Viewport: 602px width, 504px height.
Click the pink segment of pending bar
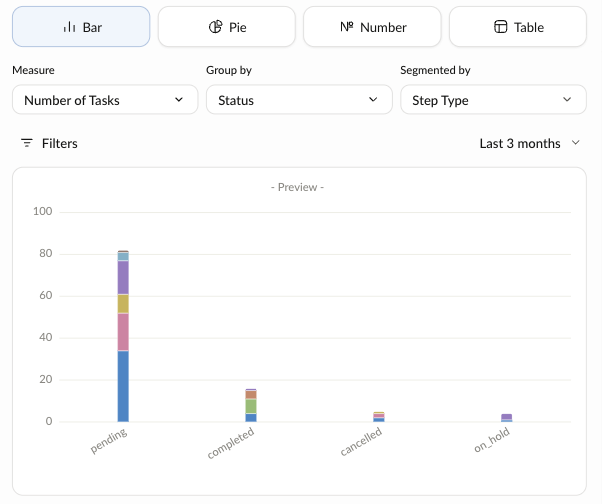click(123, 332)
